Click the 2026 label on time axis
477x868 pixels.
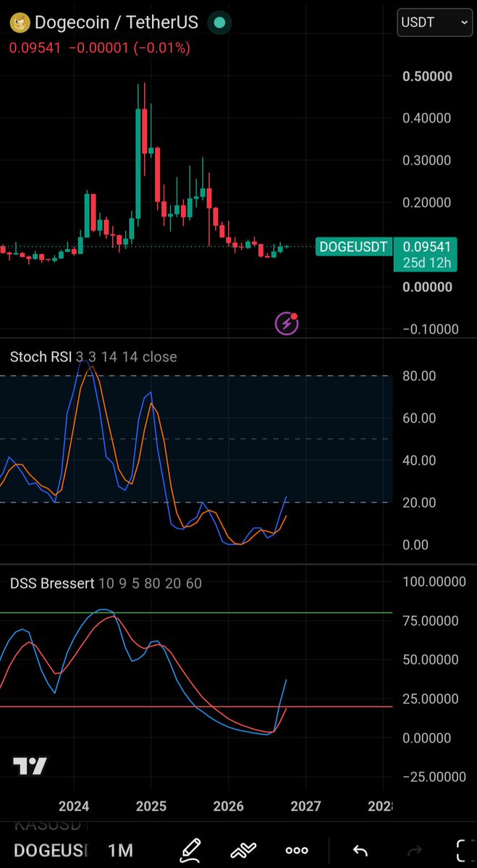coord(229,806)
